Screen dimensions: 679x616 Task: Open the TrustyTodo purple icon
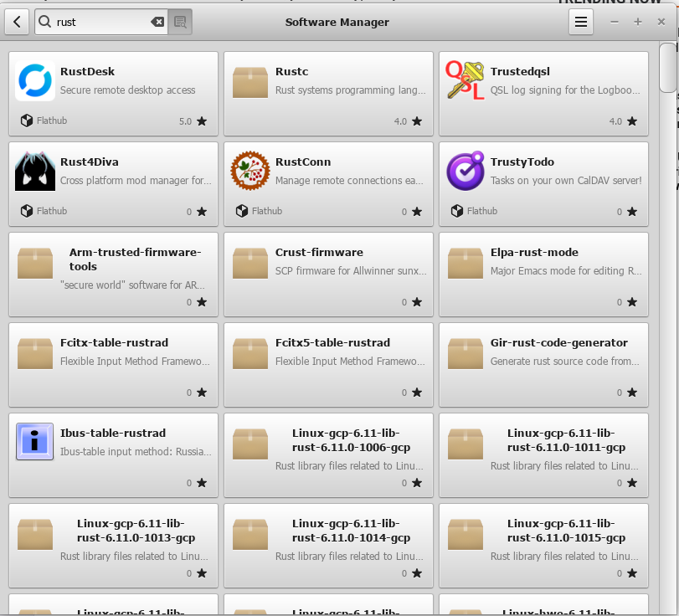pyautogui.click(x=465, y=171)
